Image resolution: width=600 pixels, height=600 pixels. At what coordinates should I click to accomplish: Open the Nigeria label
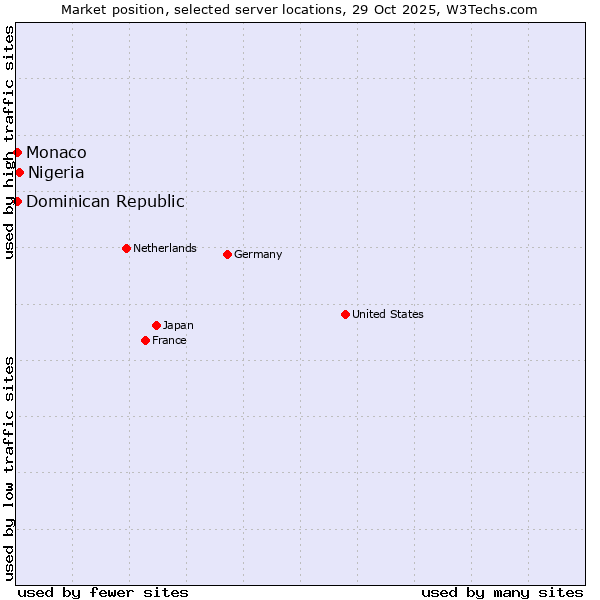[x=56, y=172]
